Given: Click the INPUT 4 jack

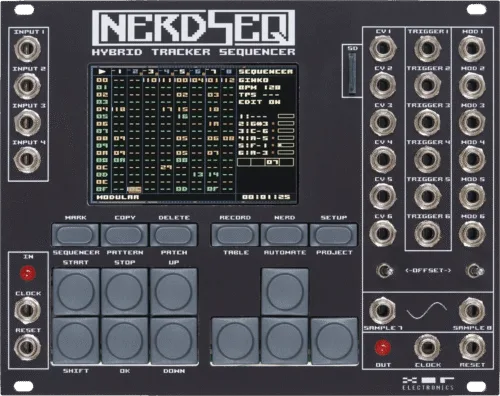Looking at the screenshot, I should click(x=27, y=159).
